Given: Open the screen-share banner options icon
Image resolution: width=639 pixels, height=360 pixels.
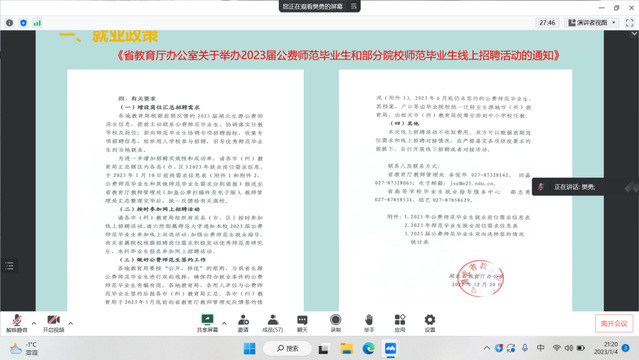Looking at the screenshot, I should (x=354, y=6).
